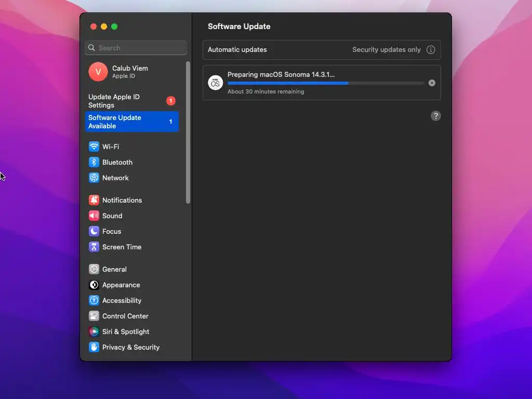This screenshot has width=532, height=399.
Task: Select the Network label in sidebar
Action: (x=115, y=178)
